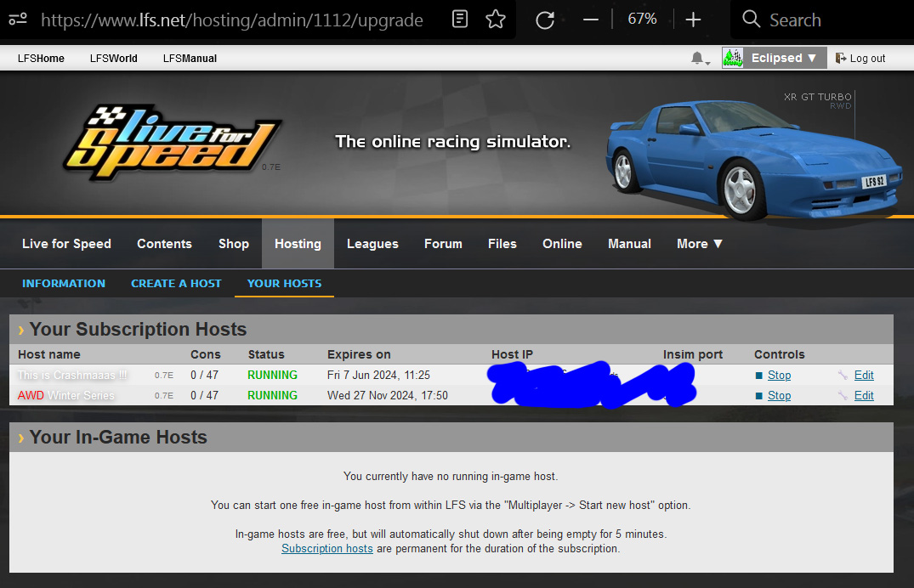Screen dimensions: 914x588
Task: Click the 'Host name' column header
Action: coord(49,354)
